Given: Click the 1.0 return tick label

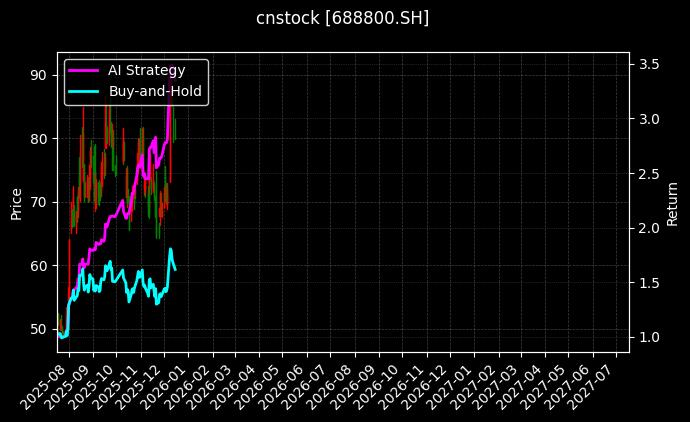Looking at the screenshot, I should 648,338.
